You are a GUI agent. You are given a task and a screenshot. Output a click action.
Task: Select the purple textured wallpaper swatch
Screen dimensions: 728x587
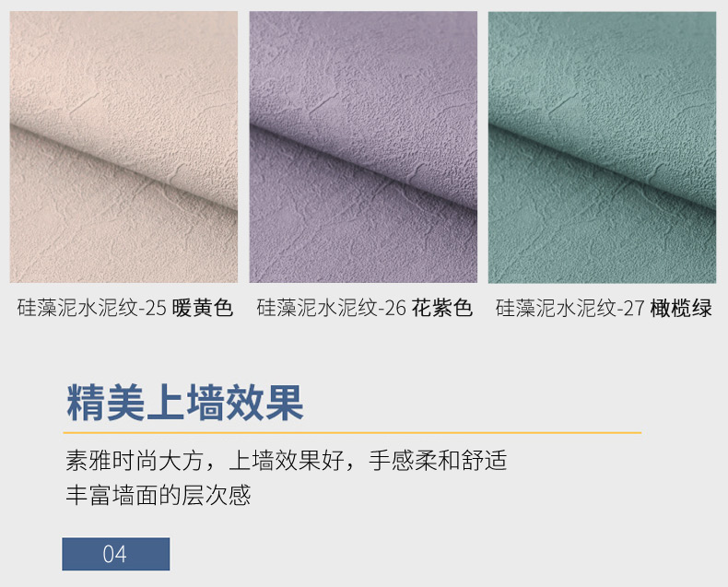363,147
